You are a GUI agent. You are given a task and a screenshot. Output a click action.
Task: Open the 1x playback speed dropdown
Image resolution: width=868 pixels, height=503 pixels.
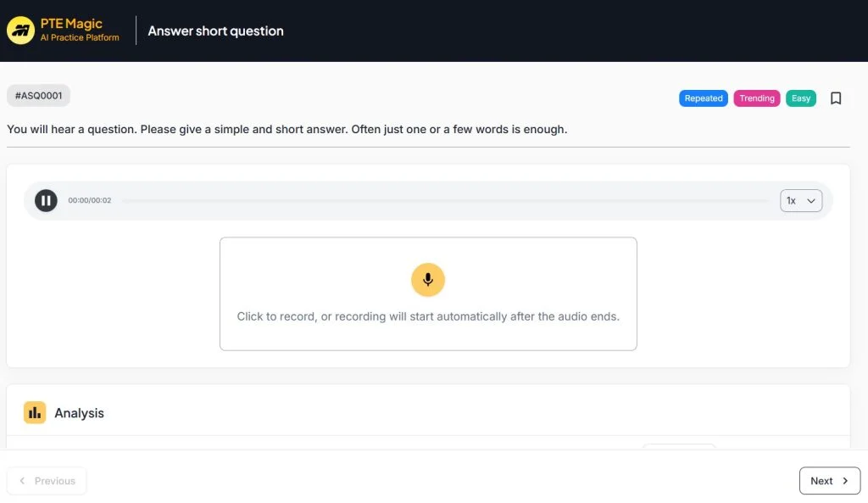(x=801, y=201)
